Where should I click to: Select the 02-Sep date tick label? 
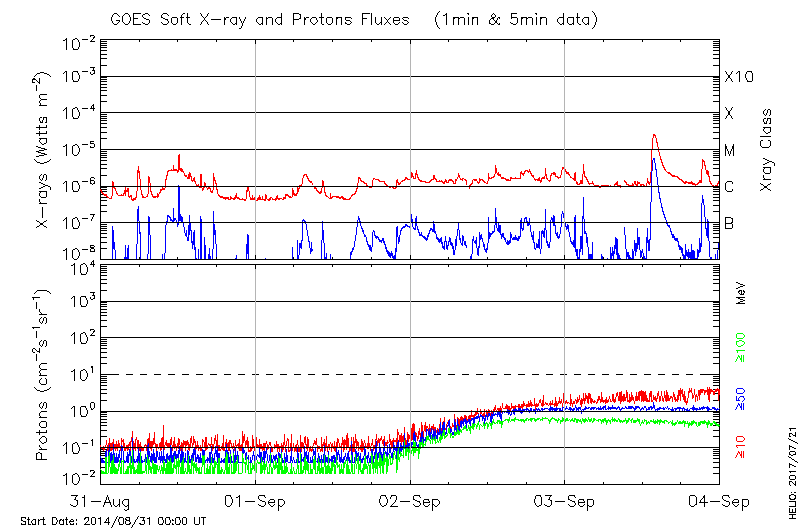point(411,500)
